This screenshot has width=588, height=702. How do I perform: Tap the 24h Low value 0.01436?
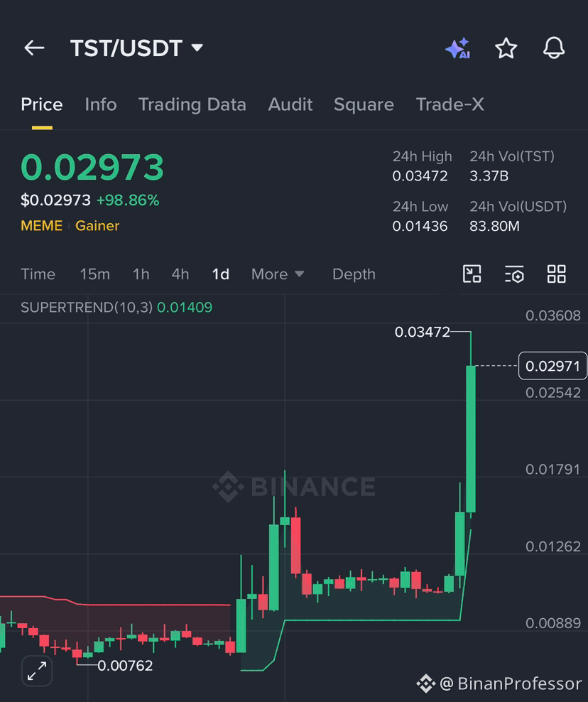[420, 226]
